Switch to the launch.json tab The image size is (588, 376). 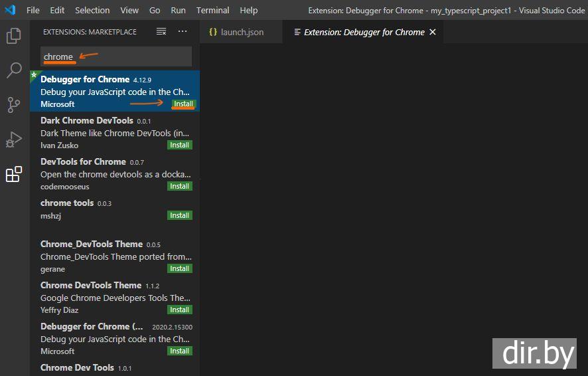click(x=236, y=32)
